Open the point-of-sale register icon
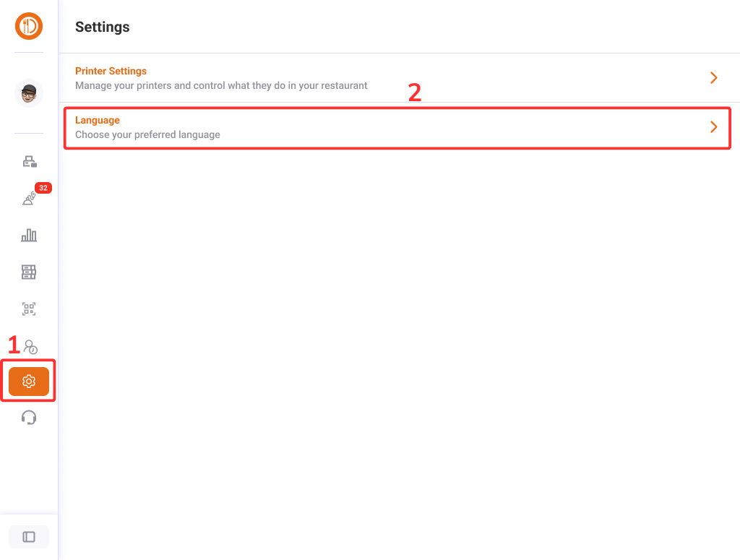This screenshot has width=740, height=560. tap(29, 162)
